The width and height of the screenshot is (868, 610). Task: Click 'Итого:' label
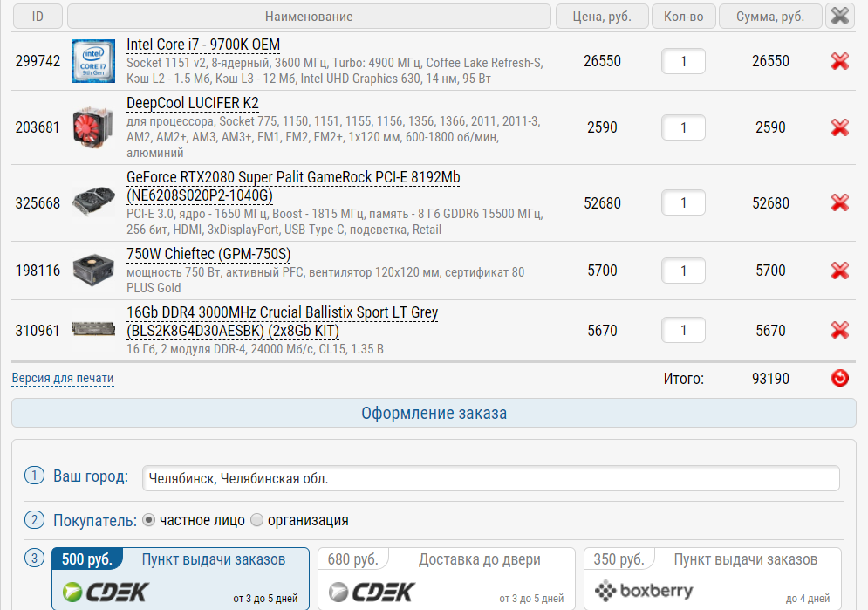684,379
